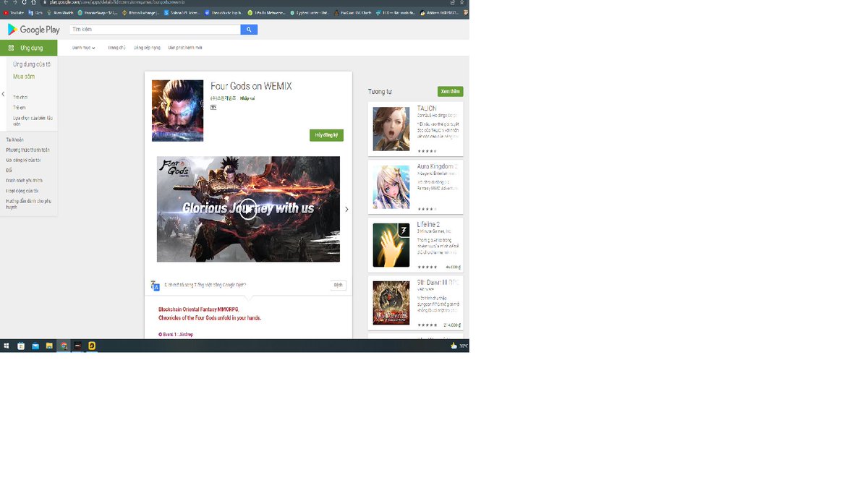Open the Mail taskbar icon

coord(35,346)
